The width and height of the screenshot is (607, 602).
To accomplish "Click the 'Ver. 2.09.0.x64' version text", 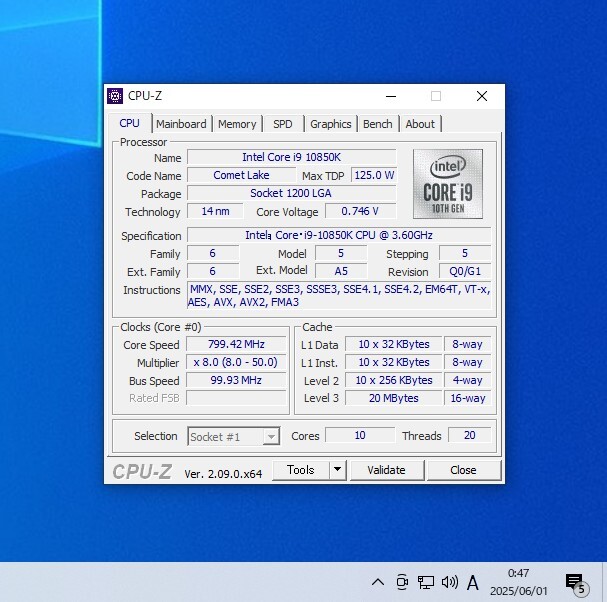I will click(223, 474).
